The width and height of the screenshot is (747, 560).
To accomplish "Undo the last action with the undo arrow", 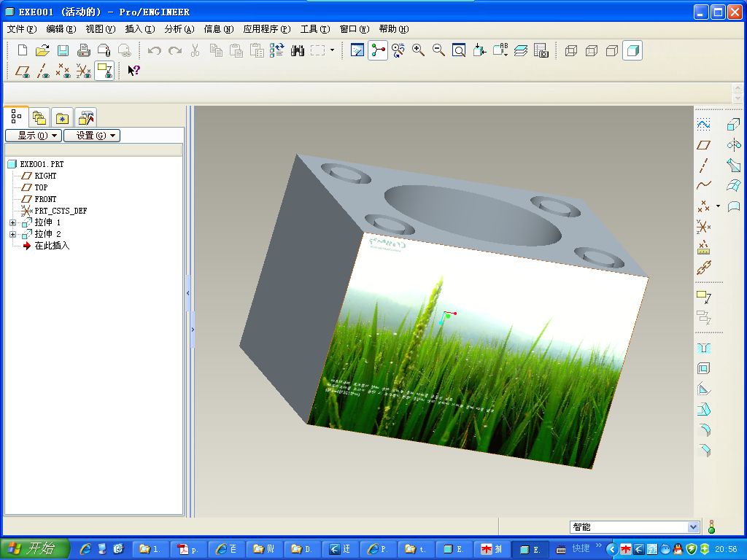I will (x=154, y=50).
